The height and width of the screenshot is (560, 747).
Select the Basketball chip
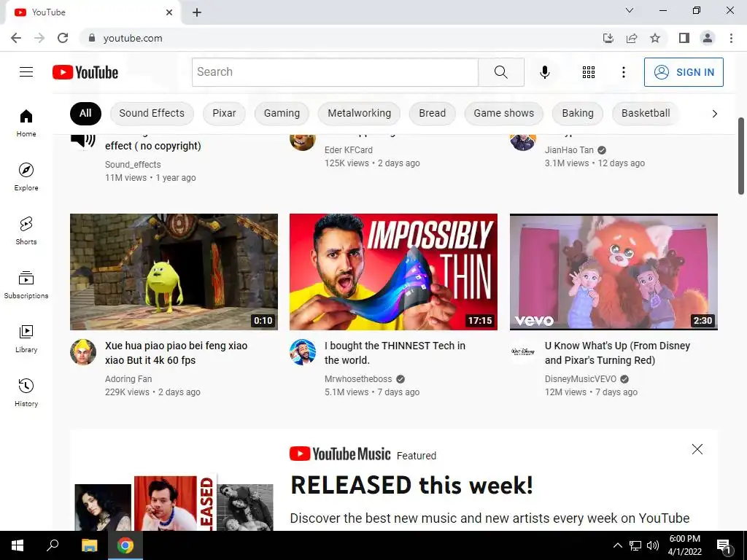(x=646, y=113)
